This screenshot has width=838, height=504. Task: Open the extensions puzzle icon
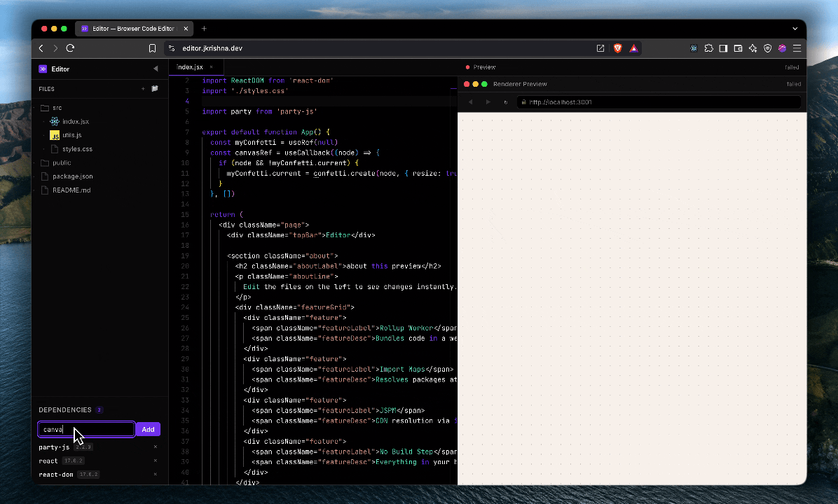[708, 48]
